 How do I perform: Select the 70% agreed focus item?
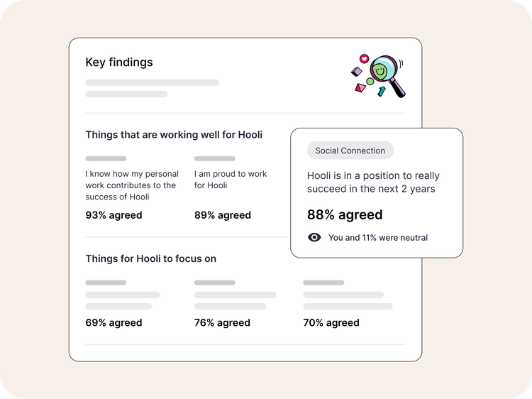[331, 322]
